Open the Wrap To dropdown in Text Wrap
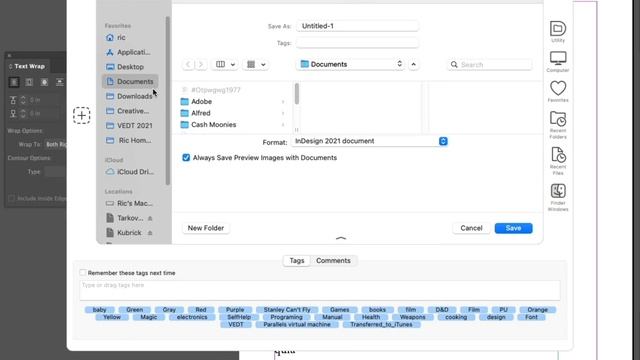 point(56,144)
